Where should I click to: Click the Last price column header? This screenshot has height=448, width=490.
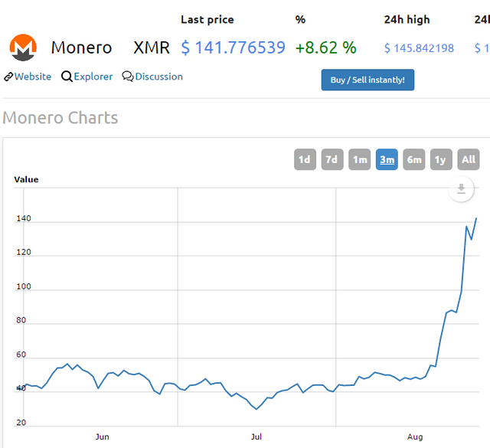point(207,20)
